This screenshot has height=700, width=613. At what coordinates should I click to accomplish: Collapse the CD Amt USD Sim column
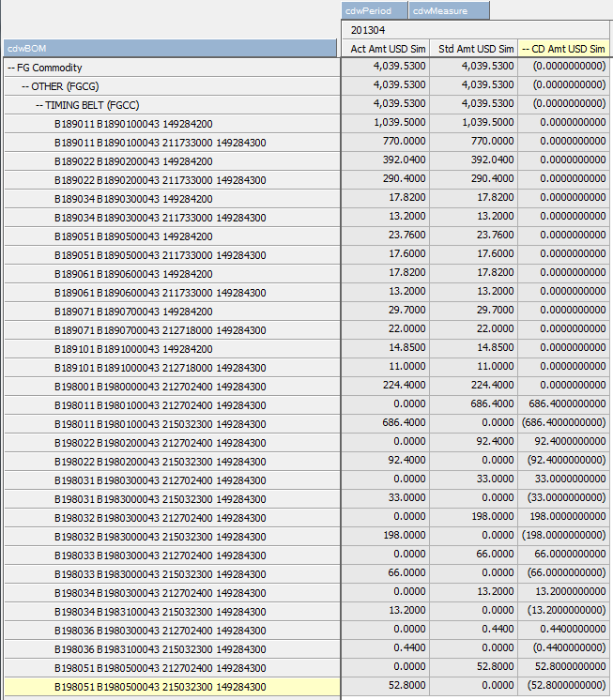point(526,49)
